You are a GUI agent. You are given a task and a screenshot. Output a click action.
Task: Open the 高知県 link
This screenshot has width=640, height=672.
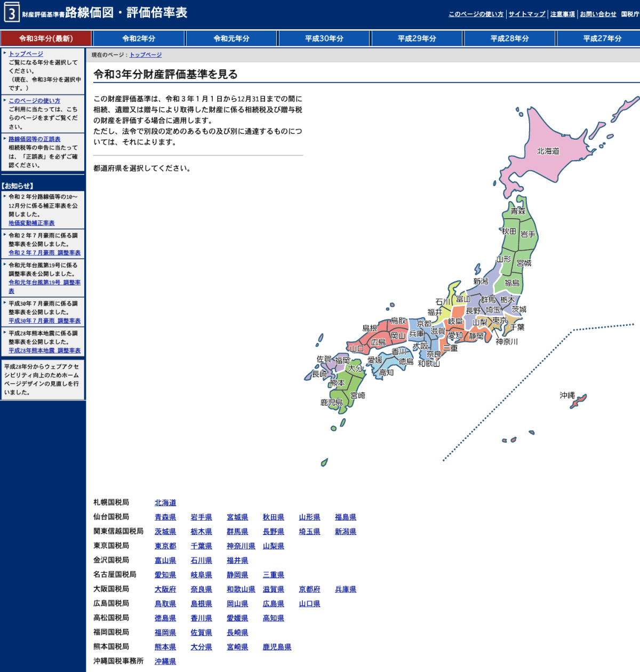274,618
